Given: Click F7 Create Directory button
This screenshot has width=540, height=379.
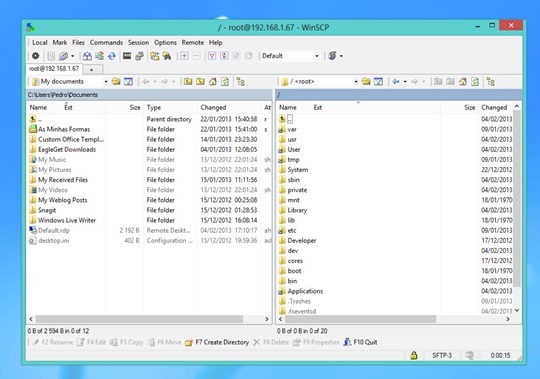Looking at the screenshot, I should coord(217,342).
